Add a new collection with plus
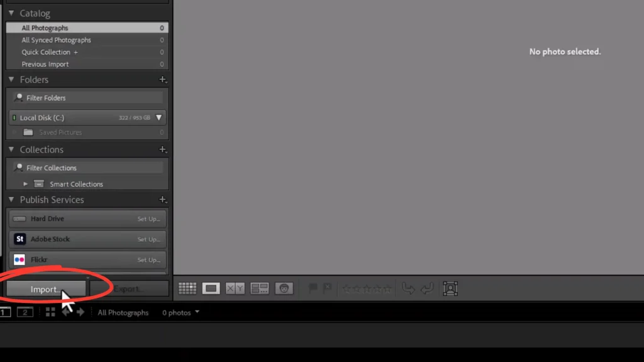 click(x=163, y=150)
